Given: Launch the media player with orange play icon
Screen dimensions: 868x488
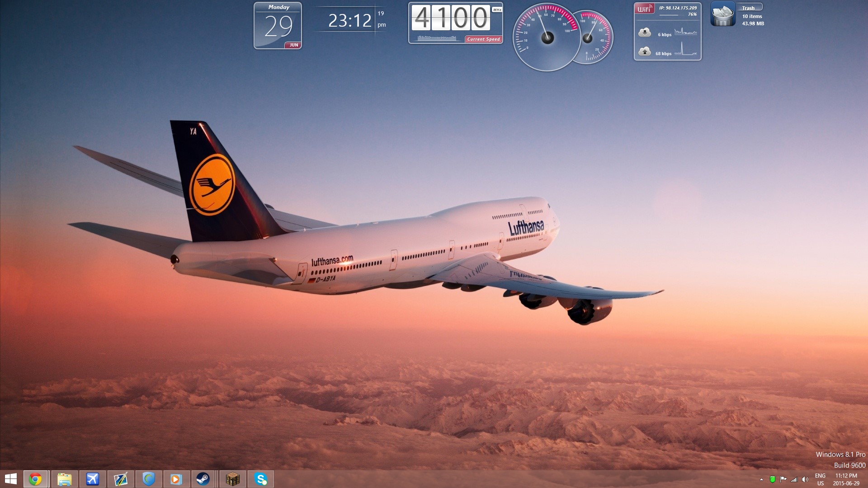Looking at the screenshot, I should pos(176,479).
